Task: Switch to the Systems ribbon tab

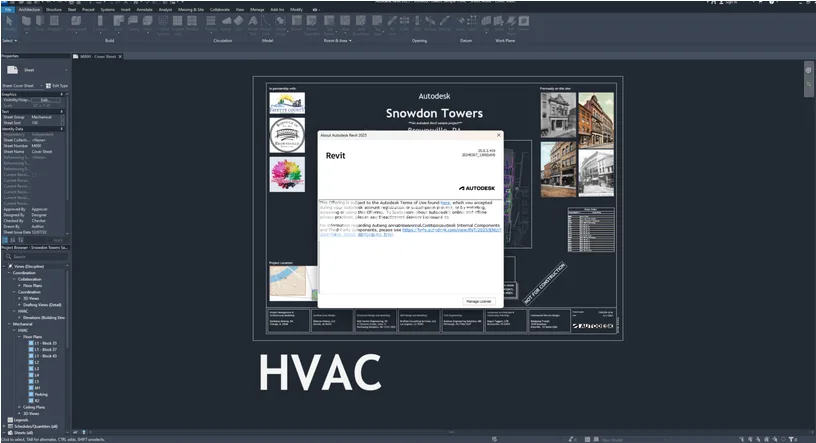Action: (108, 9)
